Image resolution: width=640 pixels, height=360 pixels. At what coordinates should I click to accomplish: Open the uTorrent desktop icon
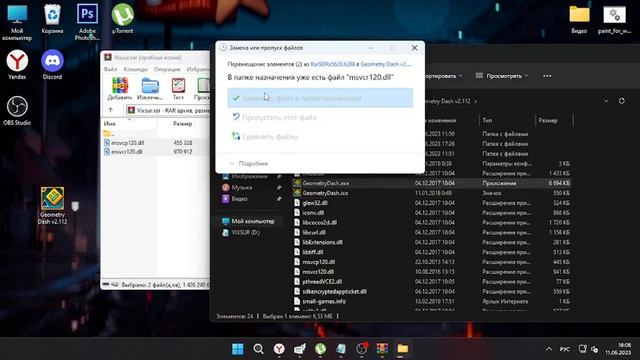122,19
